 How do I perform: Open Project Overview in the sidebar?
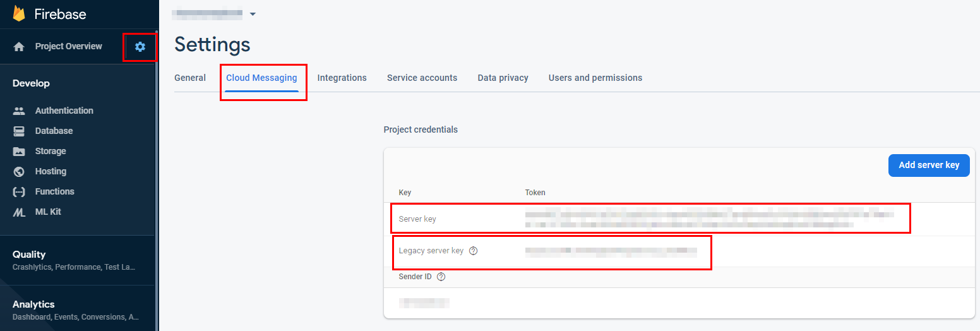coord(68,46)
